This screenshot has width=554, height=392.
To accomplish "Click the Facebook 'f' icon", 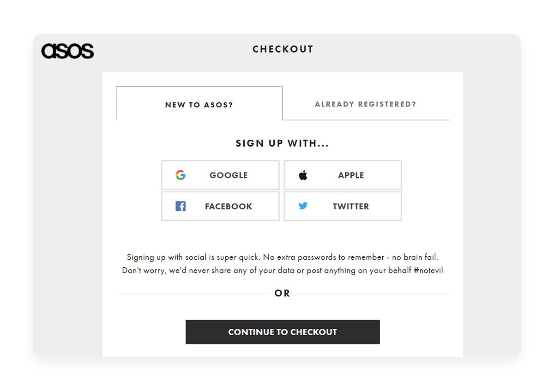I will click(181, 206).
